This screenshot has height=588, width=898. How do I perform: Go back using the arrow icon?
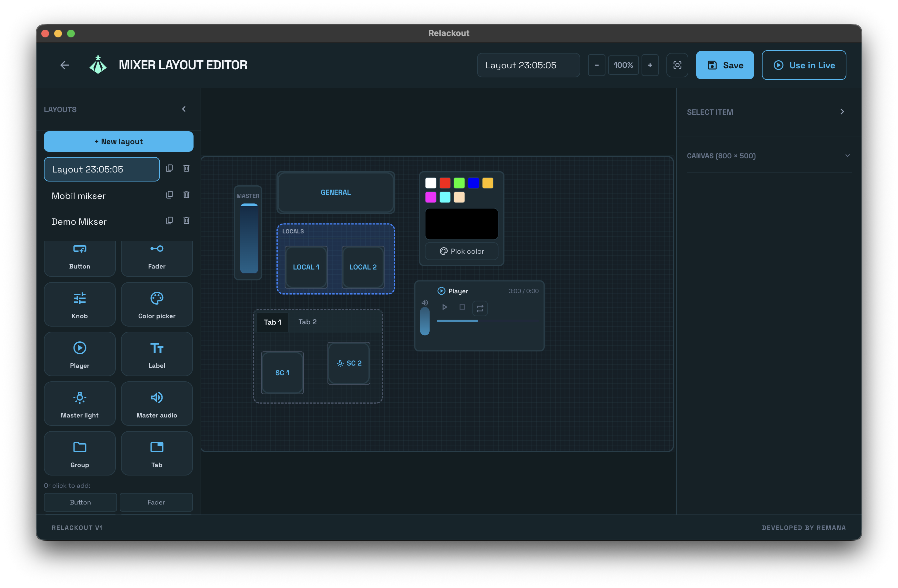pos(65,65)
